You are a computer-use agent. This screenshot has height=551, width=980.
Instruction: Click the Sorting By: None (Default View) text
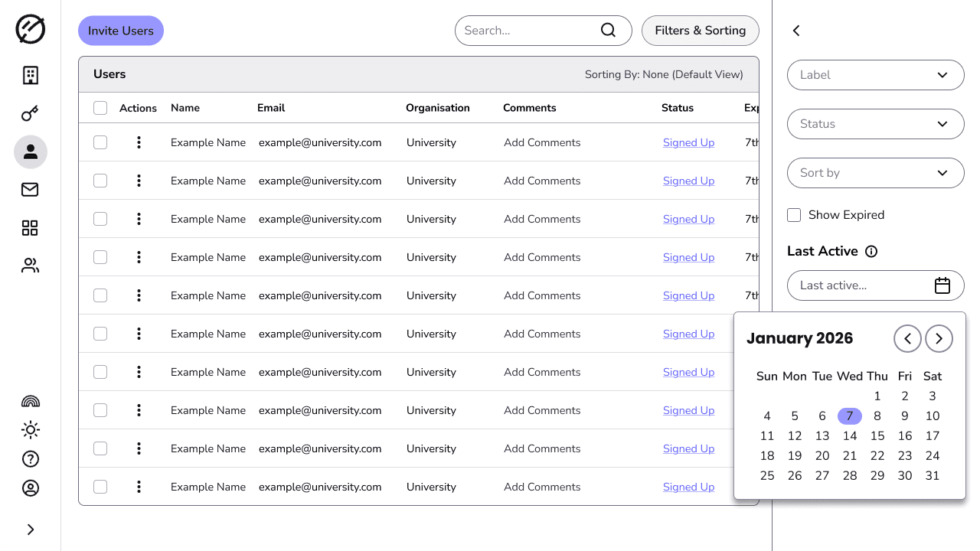(664, 74)
